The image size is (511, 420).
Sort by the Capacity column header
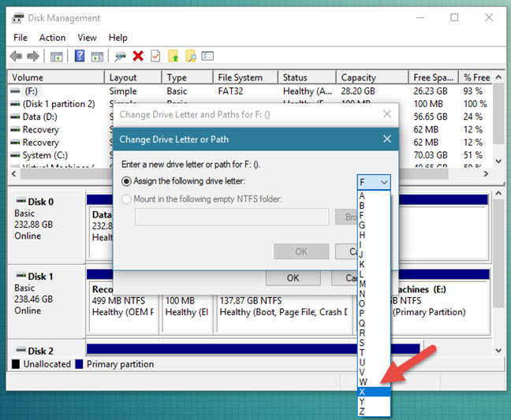tap(372, 77)
